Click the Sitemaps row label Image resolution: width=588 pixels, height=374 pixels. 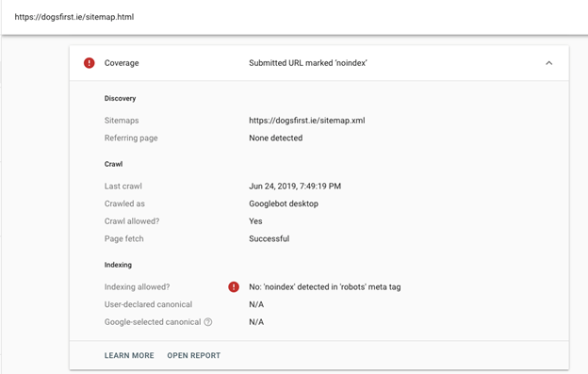[x=122, y=121]
